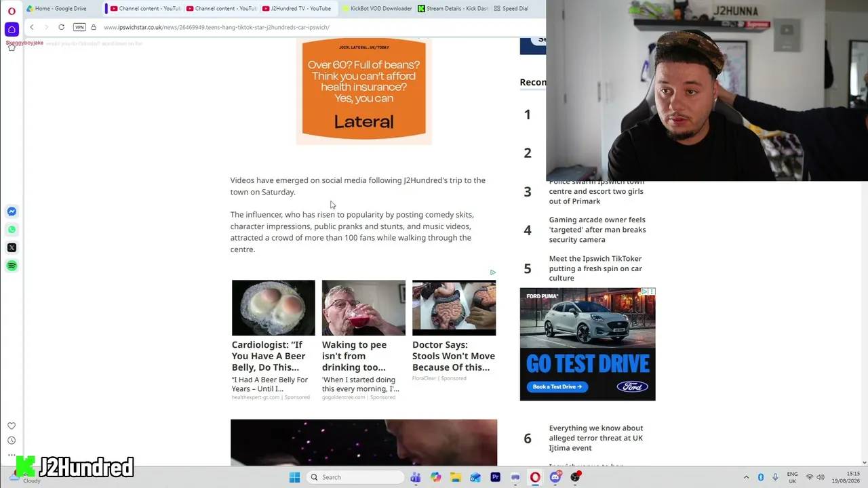Viewport: 868px width, 488px height.
Task: Go to Opera start page home icon
Action: (x=12, y=29)
